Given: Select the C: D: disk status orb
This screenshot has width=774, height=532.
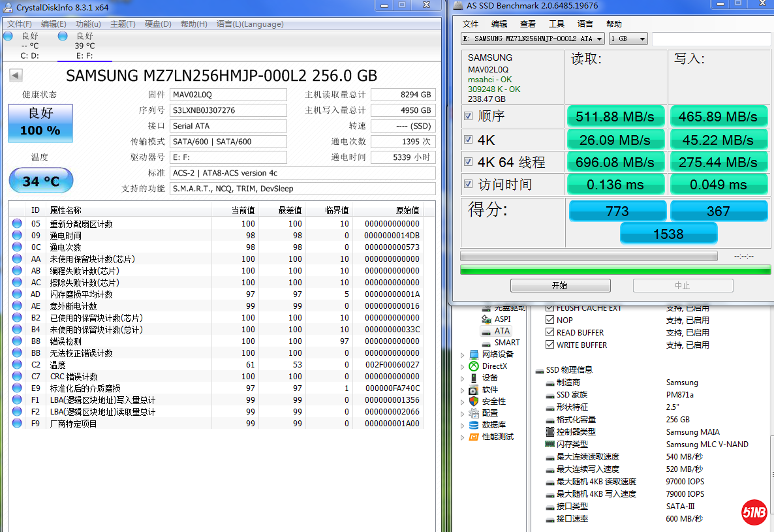Looking at the screenshot, I should 8,36.
